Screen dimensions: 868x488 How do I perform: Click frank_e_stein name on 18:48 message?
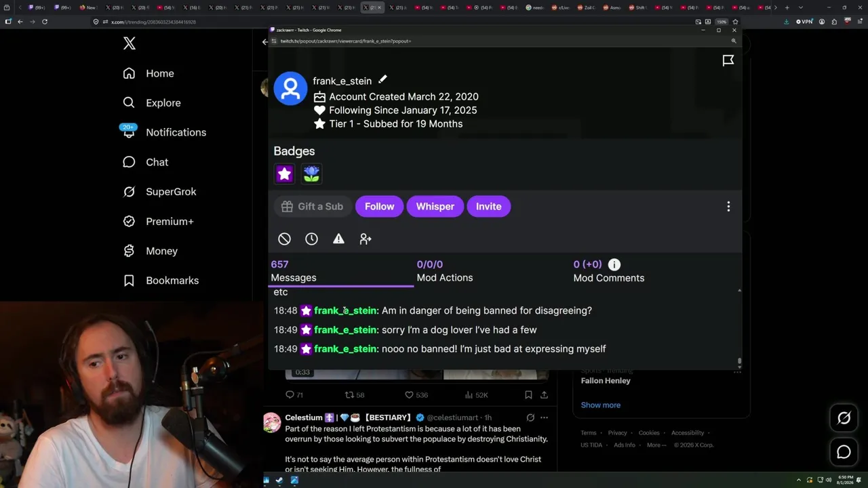tap(345, 310)
